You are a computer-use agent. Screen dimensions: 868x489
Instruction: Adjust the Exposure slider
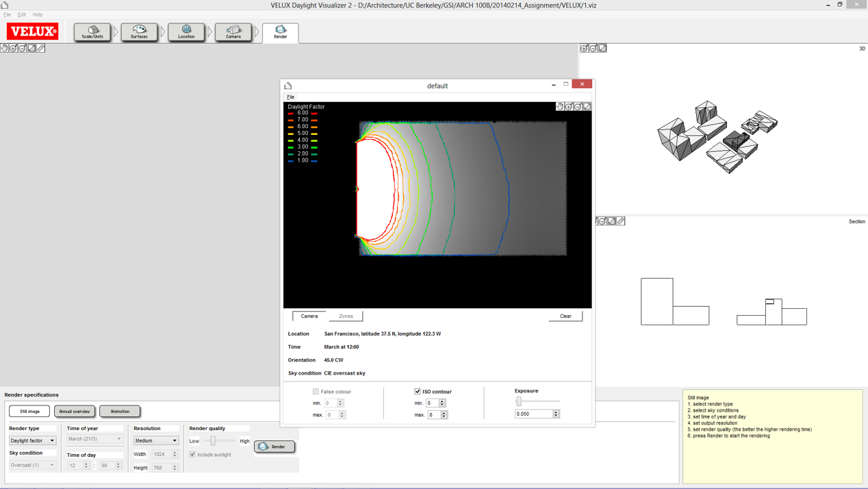pyautogui.click(x=519, y=401)
